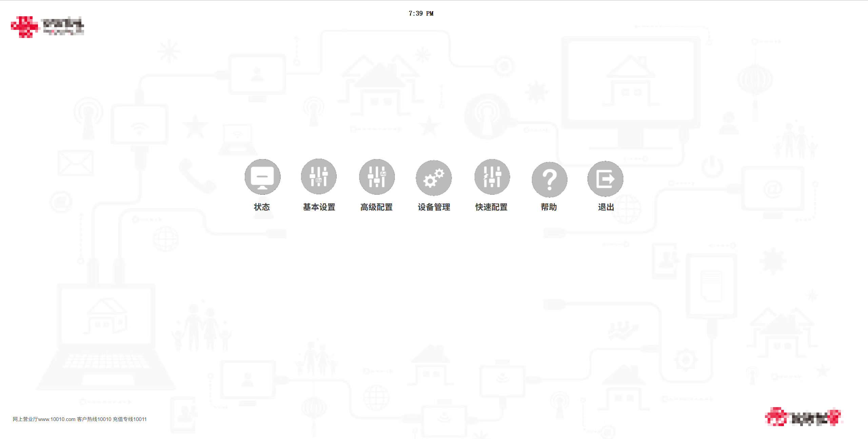Click the brand logo at bottom right
The image size is (868, 439).
click(x=804, y=417)
